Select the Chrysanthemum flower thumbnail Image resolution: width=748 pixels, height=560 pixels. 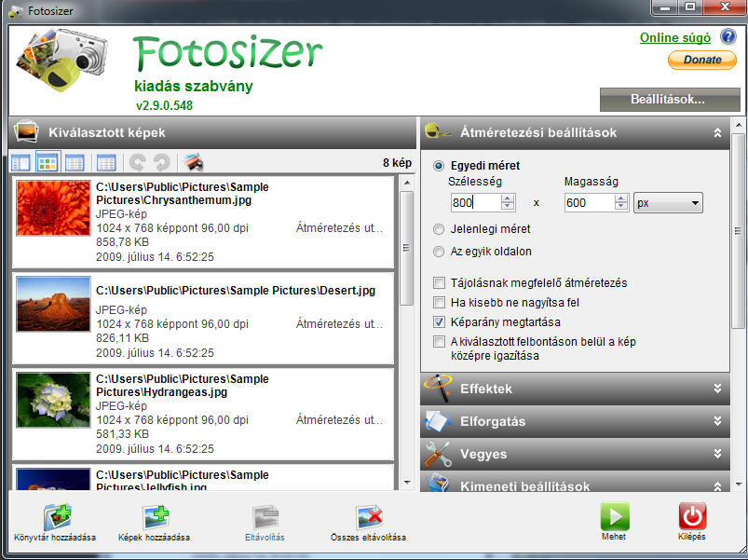tap(53, 208)
